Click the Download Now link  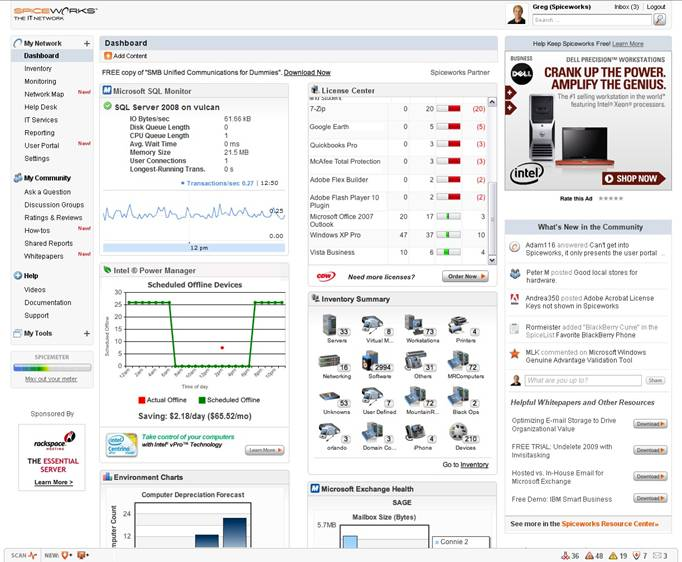pos(307,73)
